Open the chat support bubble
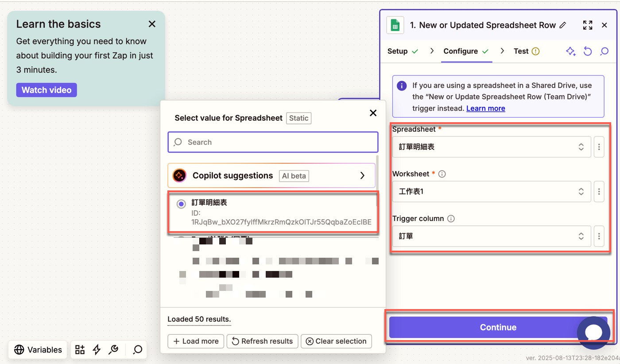620x364 pixels. 593,333
